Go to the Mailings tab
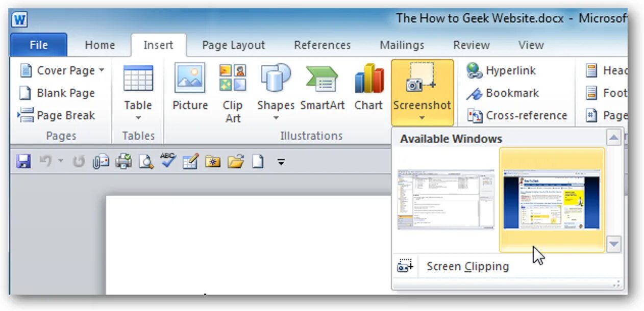 [x=402, y=45]
